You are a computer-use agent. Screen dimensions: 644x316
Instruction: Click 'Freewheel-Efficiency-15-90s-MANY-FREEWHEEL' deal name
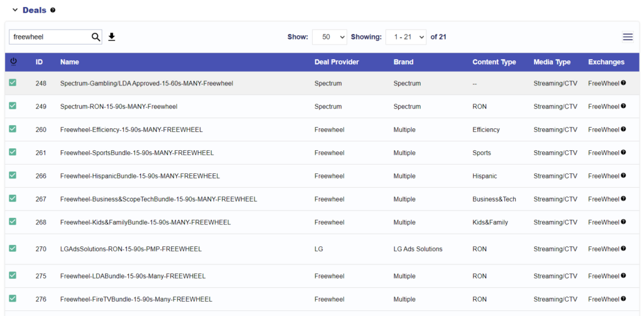[x=131, y=129]
